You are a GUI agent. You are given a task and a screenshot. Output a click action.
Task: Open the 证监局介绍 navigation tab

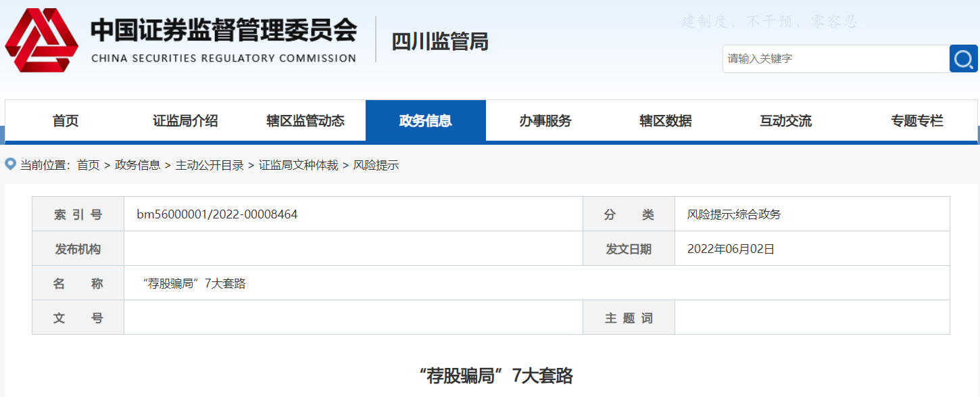click(x=185, y=121)
